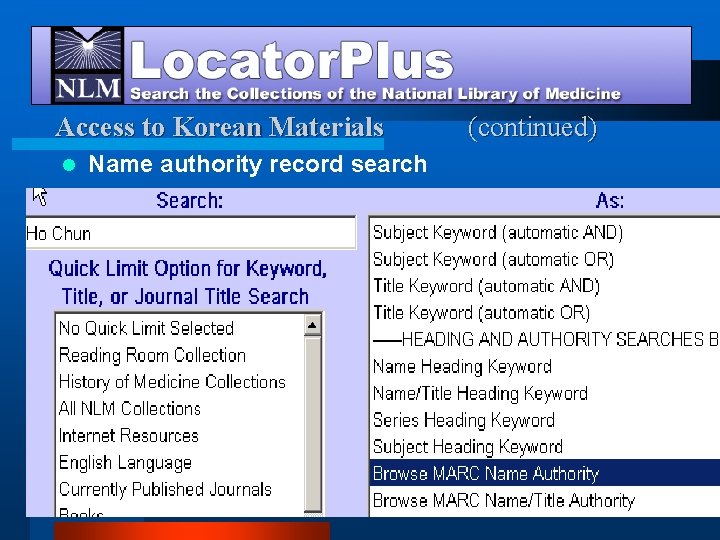Choose Series Heading Keyword search type
Image resolution: width=720 pixels, height=540 pixels.
click(545, 420)
